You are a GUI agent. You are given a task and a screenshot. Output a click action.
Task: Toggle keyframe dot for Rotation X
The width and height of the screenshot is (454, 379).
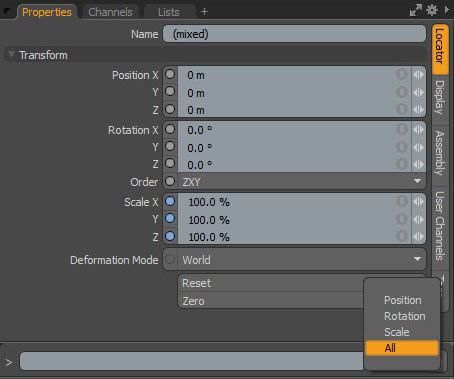click(x=170, y=129)
